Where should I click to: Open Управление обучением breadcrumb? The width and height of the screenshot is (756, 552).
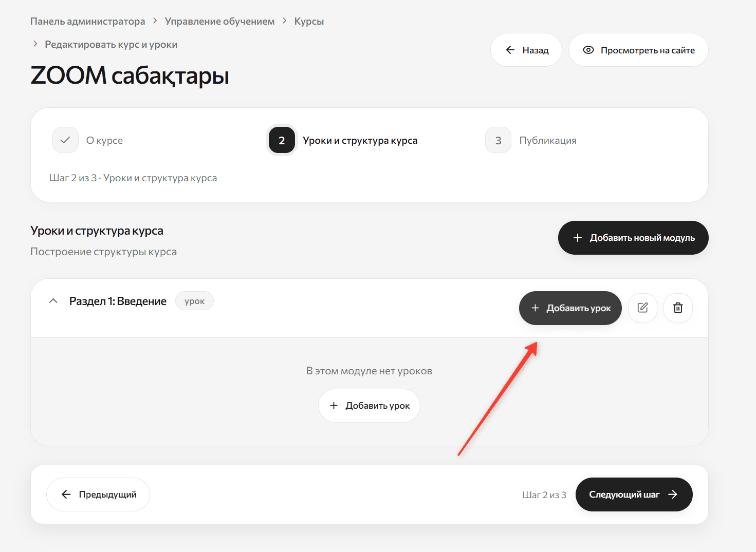219,21
